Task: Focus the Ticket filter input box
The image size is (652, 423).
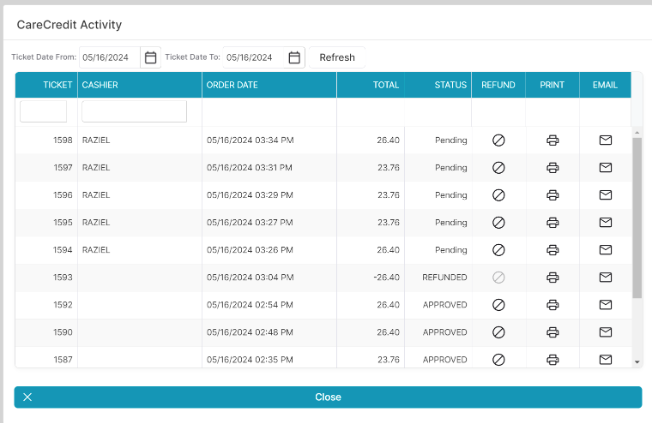Action: pos(44,111)
